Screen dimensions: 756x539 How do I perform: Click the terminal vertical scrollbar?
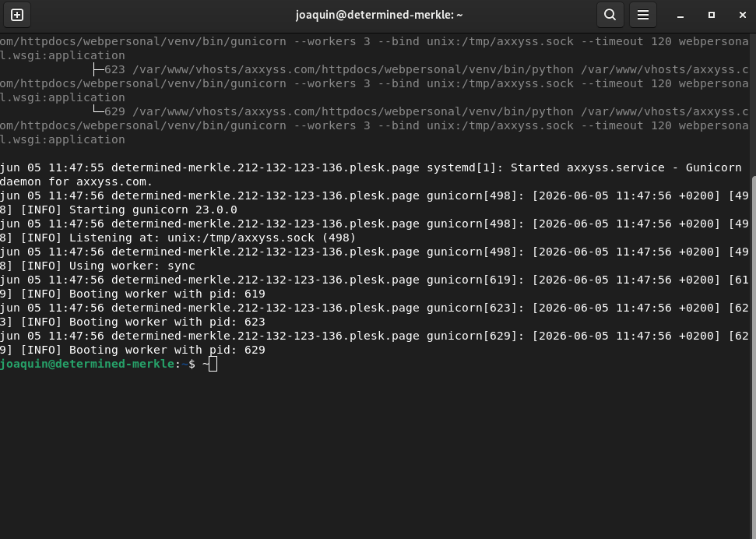click(754, 357)
